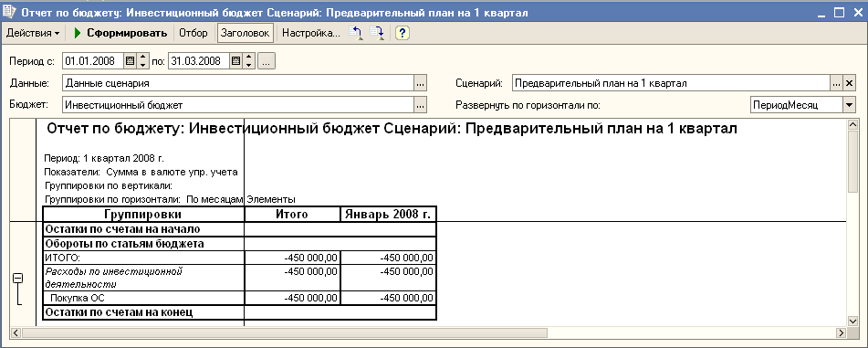
Task: Click the horizontal scrollbar left arrow
Action: [x=16, y=332]
